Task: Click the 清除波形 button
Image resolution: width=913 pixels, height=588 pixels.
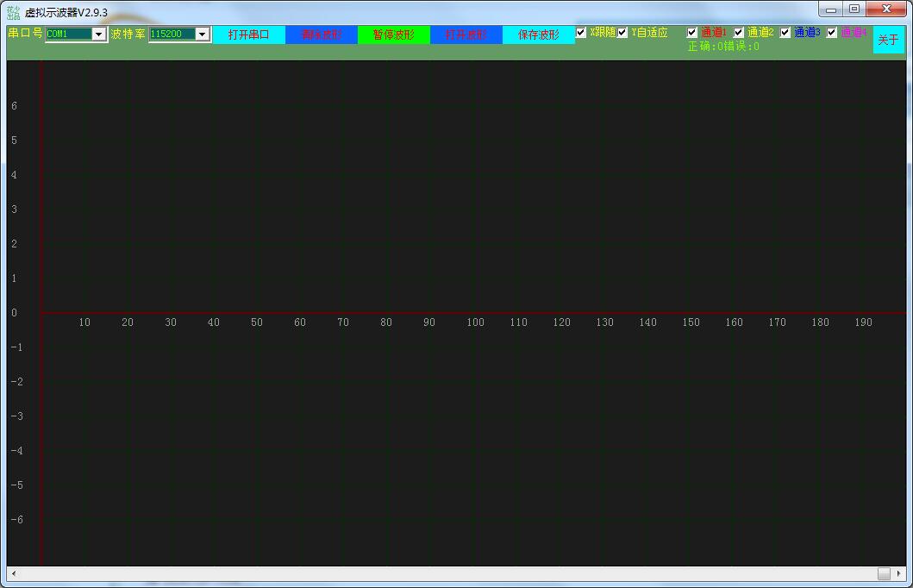Action: (x=322, y=35)
